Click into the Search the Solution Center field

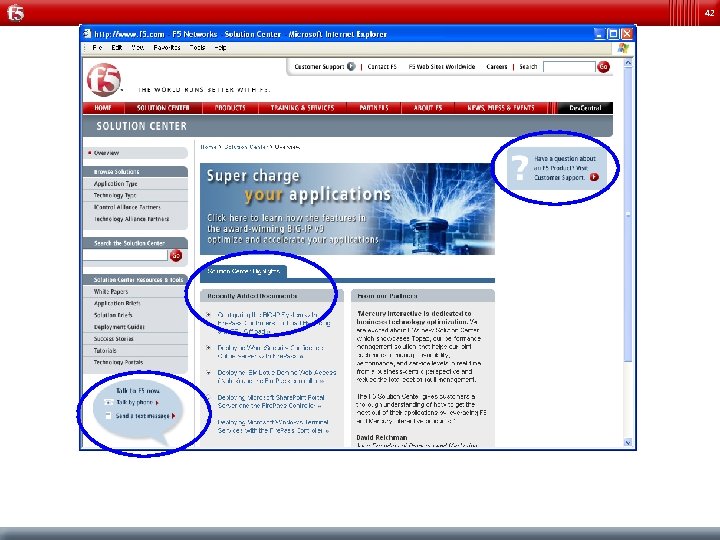click(125, 255)
